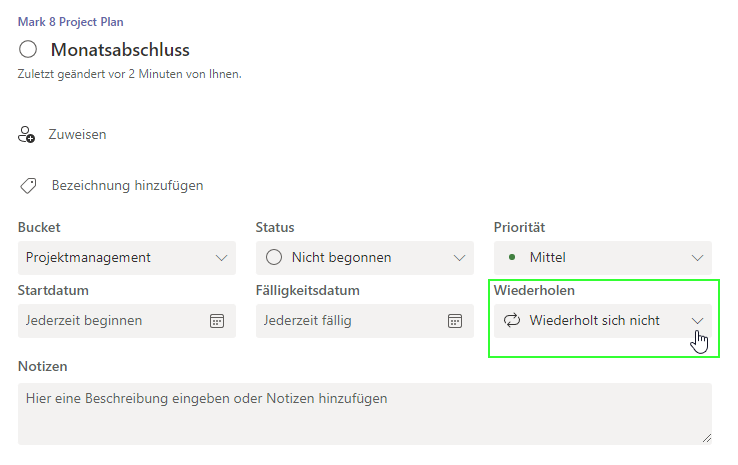Click the Monatsabschluss task title
This screenshot has height=465, width=738.
click(x=120, y=50)
